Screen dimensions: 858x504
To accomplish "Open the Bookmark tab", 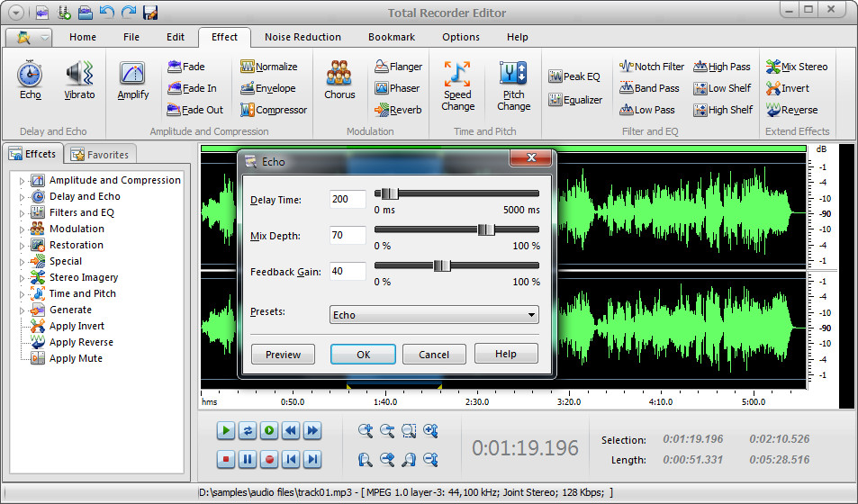I will click(392, 37).
